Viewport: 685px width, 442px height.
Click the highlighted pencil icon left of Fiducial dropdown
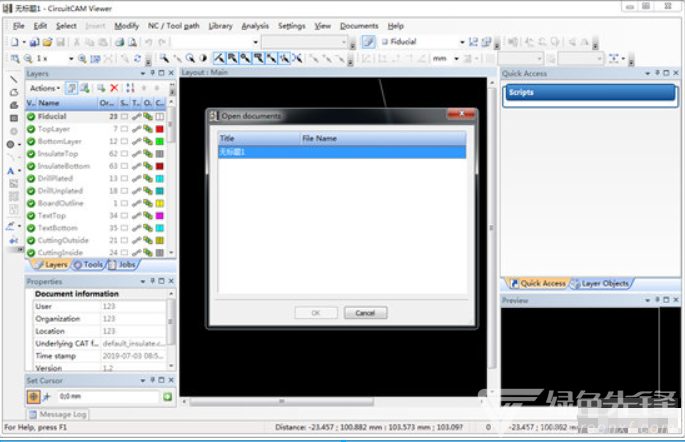[x=368, y=42]
